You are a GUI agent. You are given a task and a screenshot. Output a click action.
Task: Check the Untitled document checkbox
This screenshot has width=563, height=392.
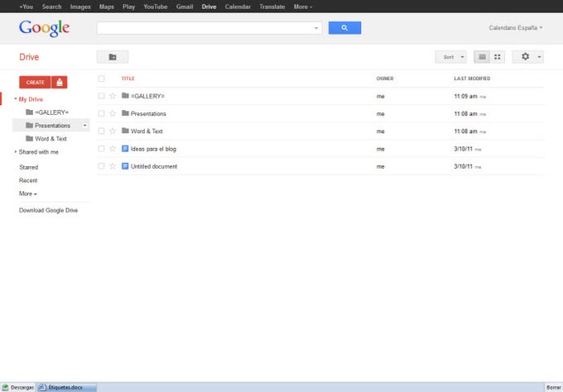[102, 166]
